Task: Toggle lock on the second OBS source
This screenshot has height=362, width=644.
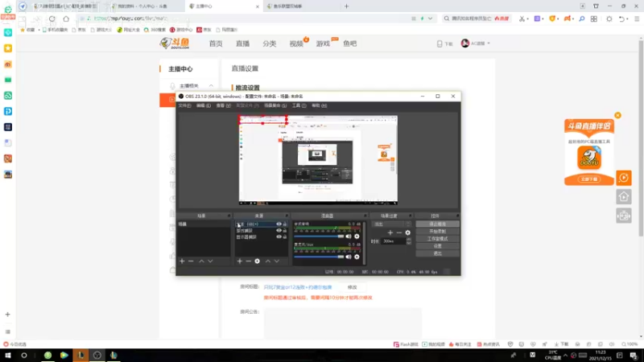Action: [285, 231]
